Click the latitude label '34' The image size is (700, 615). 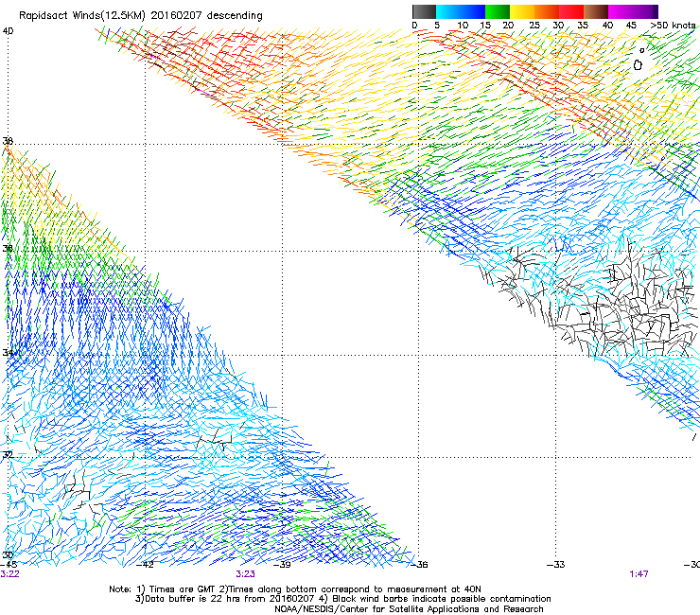click(x=8, y=353)
